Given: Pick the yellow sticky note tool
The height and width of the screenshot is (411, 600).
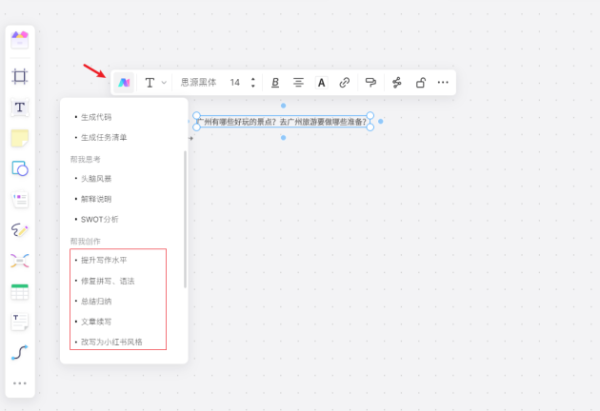Looking at the screenshot, I should 19,137.
